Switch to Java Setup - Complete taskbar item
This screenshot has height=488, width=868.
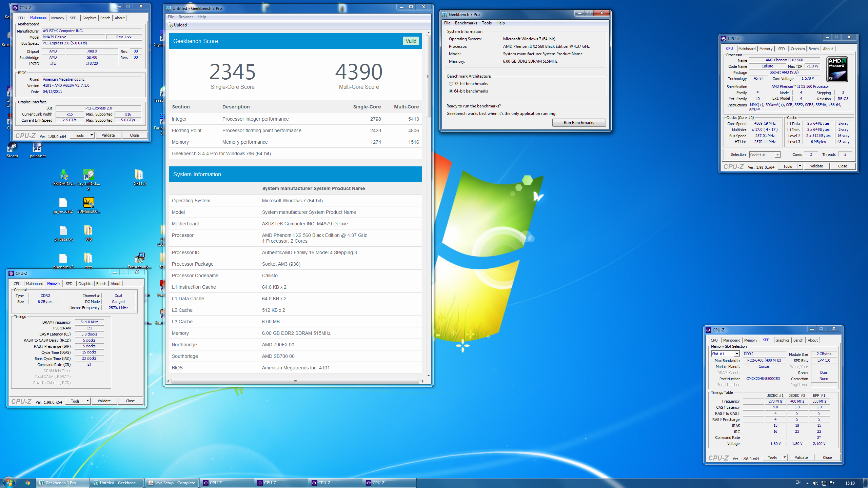pos(172,483)
